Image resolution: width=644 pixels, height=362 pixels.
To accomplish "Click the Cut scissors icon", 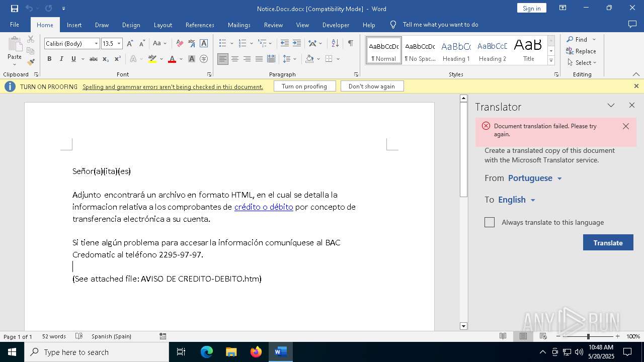I will click(x=31, y=40).
